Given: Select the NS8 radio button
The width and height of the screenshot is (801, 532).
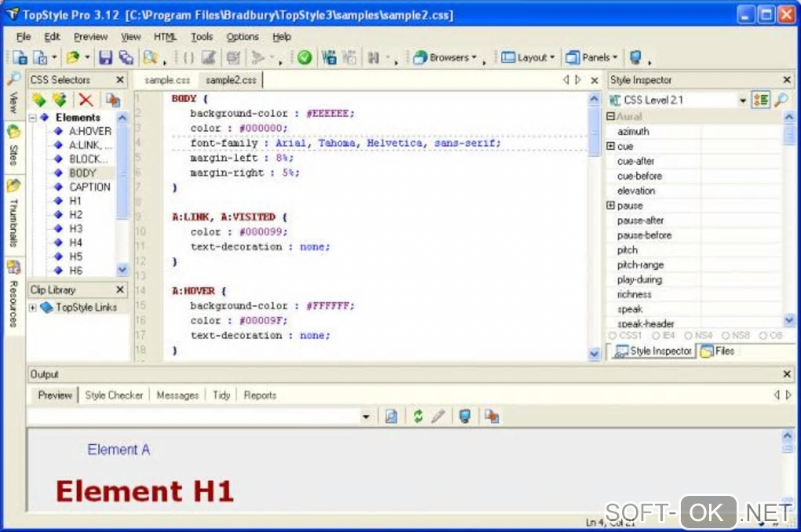Looking at the screenshot, I should click(x=726, y=335).
